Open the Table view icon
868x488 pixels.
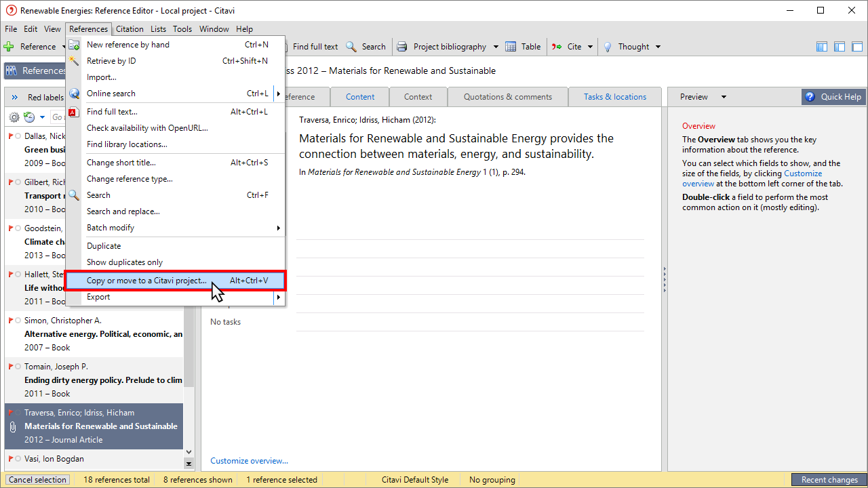point(511,47)
